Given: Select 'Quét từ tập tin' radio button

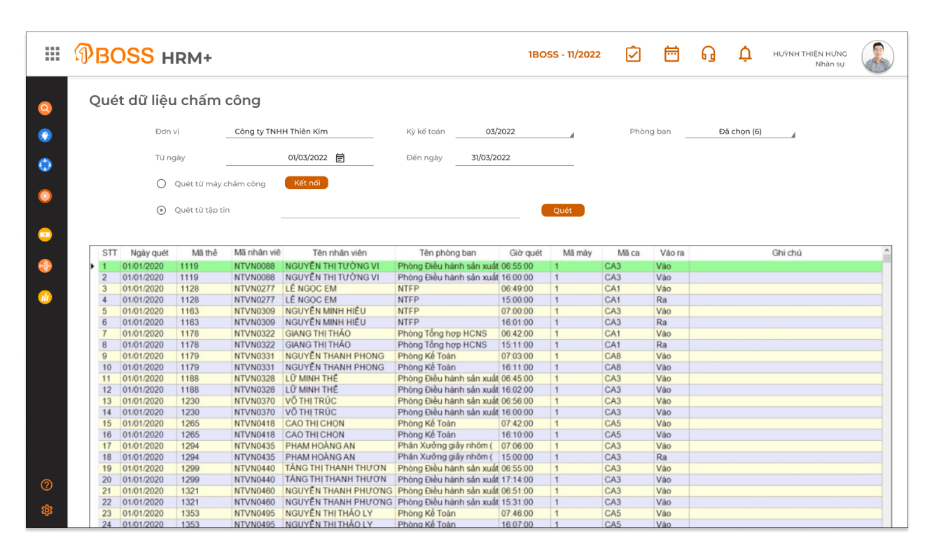Looking at the screenshot, I should [162, 210].
